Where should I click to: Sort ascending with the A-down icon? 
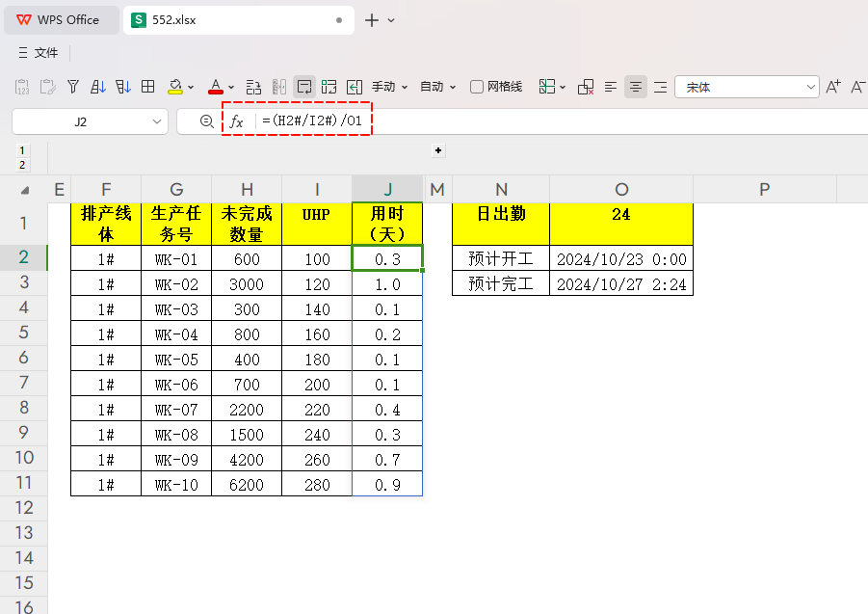click(98, 87)
